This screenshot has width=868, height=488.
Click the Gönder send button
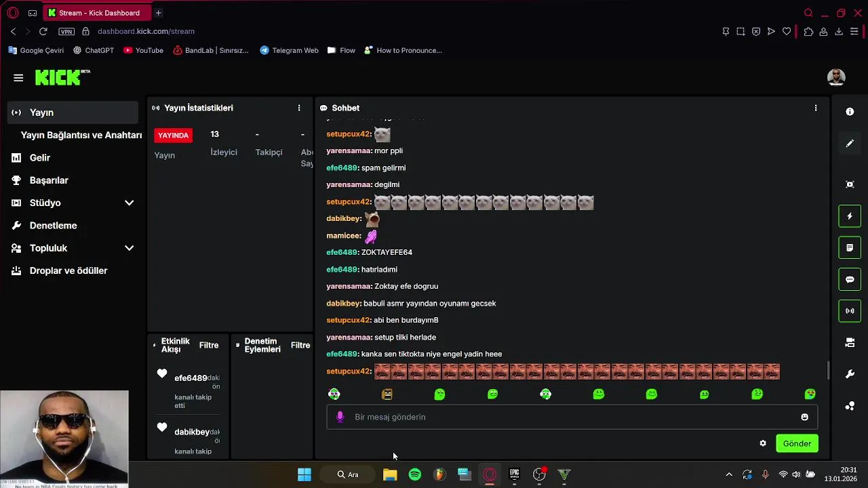pyautogui.click(x=797, y=443)
